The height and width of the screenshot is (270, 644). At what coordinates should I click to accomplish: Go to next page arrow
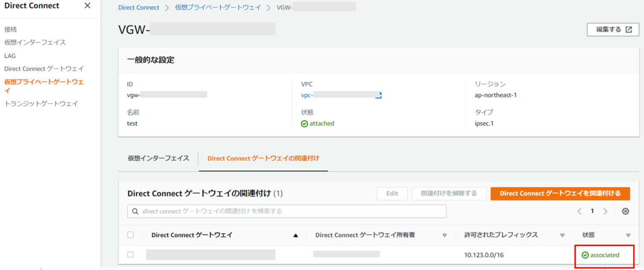(605, 211)
